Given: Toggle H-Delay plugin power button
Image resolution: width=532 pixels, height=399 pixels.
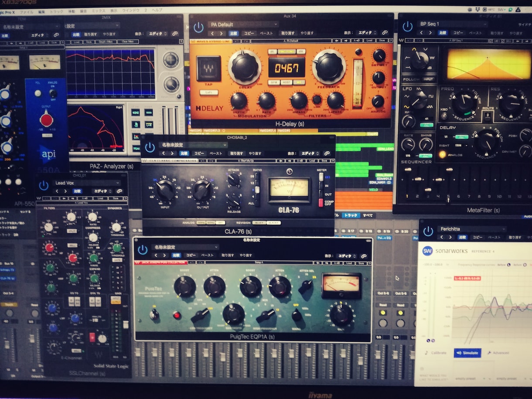Looking at the screenshot, I should coord(198,27).
